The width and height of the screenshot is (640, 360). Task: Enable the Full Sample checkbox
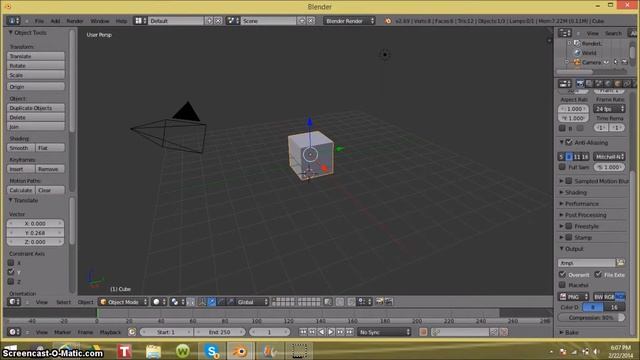(562, 167)
